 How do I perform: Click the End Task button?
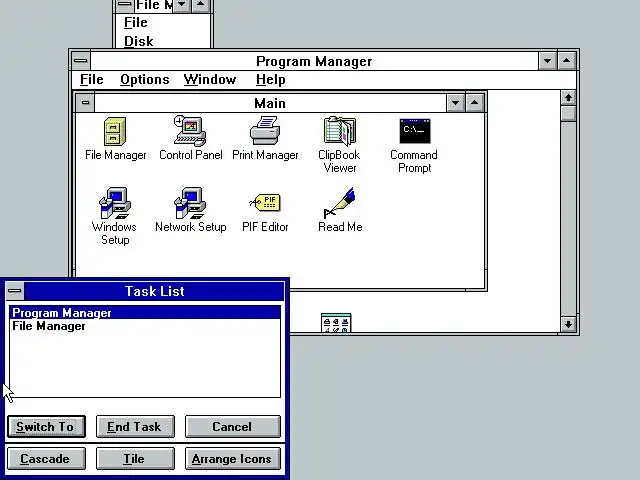tap(135, 427)
